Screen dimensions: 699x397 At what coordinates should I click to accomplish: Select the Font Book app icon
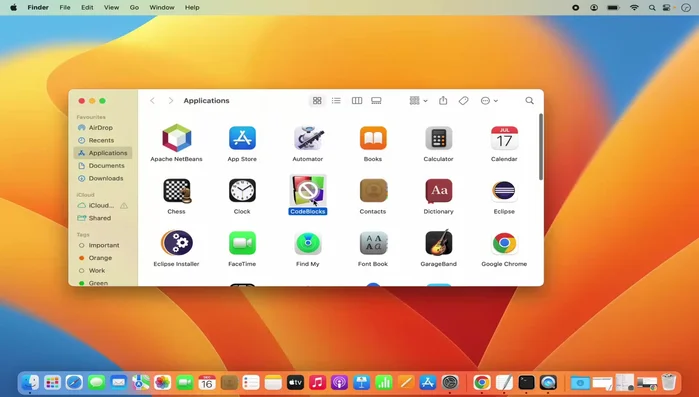coord(373,243)
